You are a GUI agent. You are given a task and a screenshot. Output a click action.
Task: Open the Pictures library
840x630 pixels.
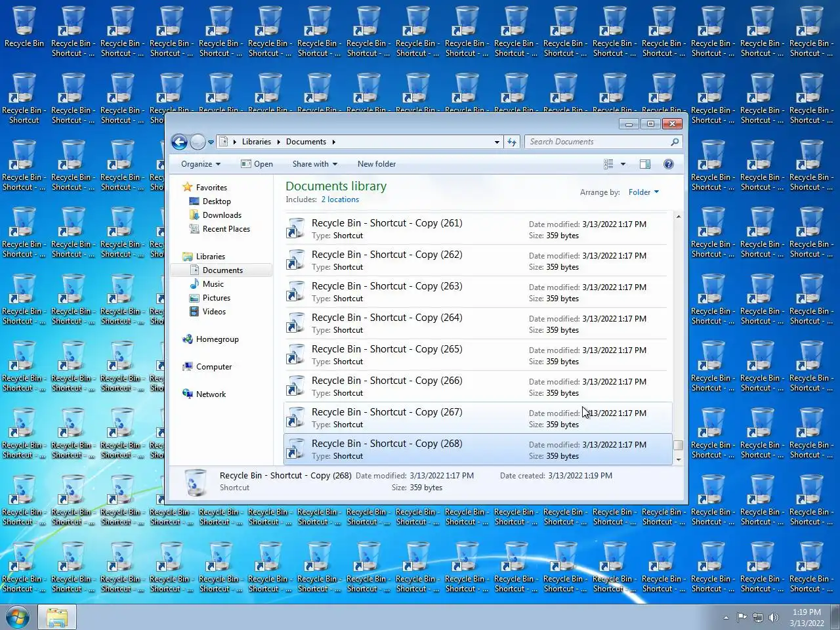click(x=217, y=298)
